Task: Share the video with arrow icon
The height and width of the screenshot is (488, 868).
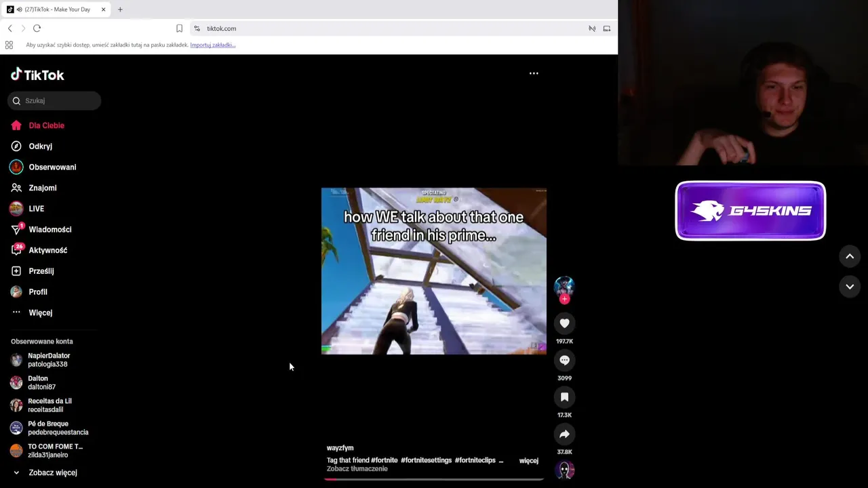Action: pos(564,434)
